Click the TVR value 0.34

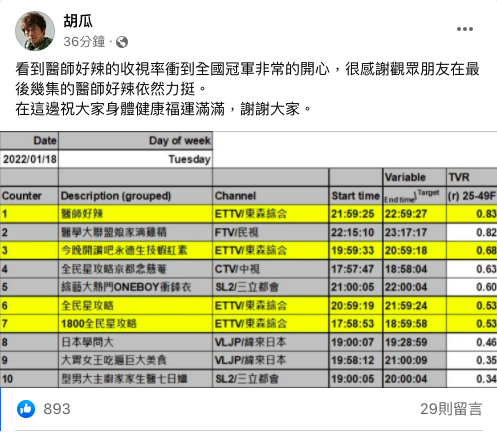(472, 379)
